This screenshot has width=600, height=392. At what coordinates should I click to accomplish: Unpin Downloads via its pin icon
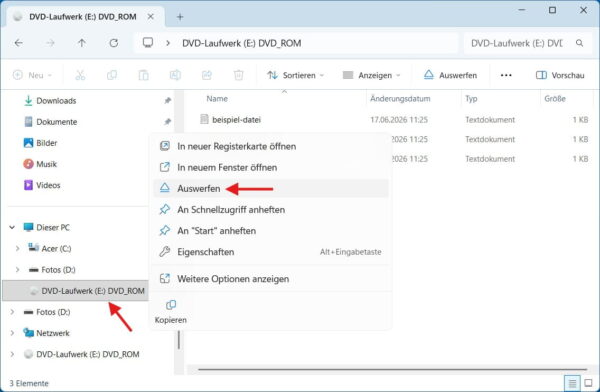coord(167,101)
